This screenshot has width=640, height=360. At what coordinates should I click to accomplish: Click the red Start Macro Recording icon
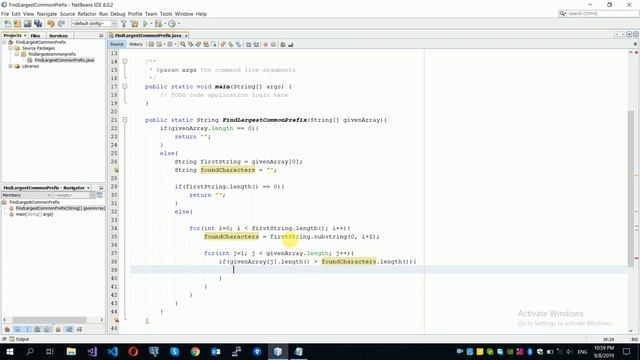[266, 44]
